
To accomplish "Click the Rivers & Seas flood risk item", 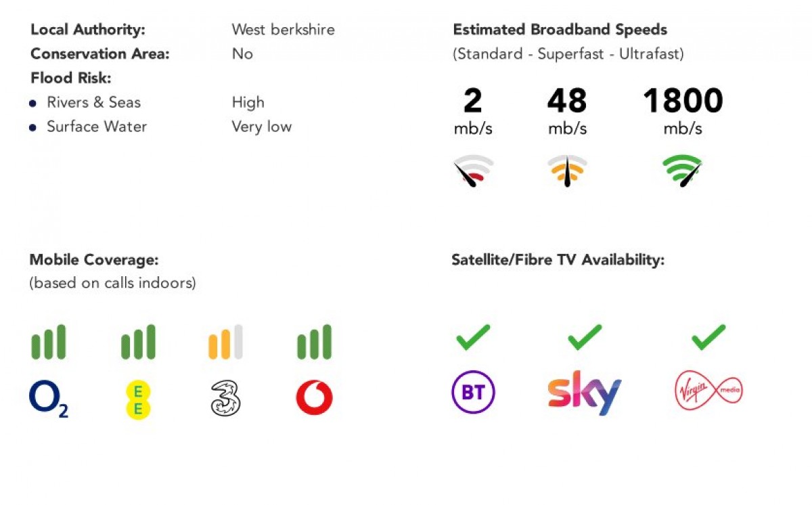I will click(93, 103).
